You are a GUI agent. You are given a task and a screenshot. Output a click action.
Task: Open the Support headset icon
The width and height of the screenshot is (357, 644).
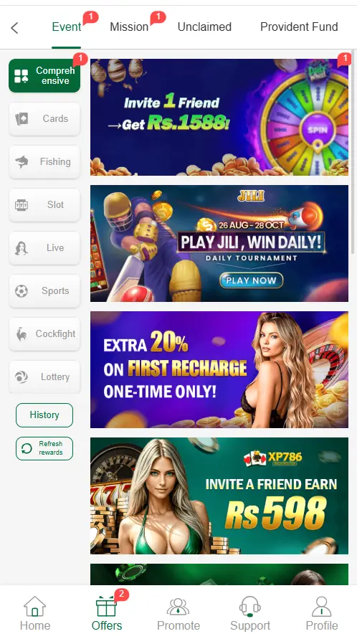click(x=250, y=607)
